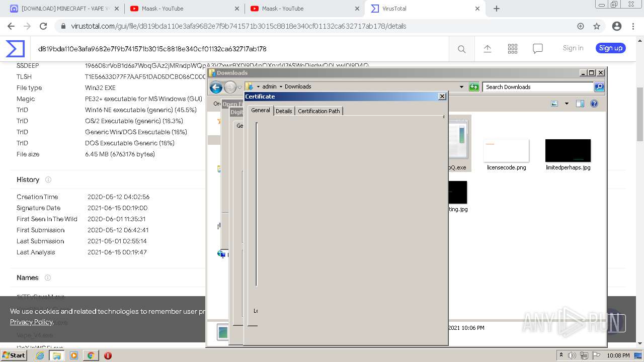The width and height of the screenshot is (644, 362).
Task: Click Explorer forward arrow in Downloads window
Action: tap(230, 87)
